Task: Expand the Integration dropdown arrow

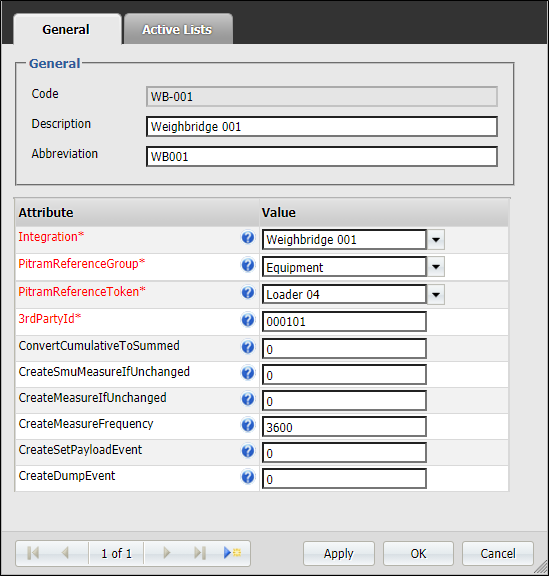Action: pos(436,240)
